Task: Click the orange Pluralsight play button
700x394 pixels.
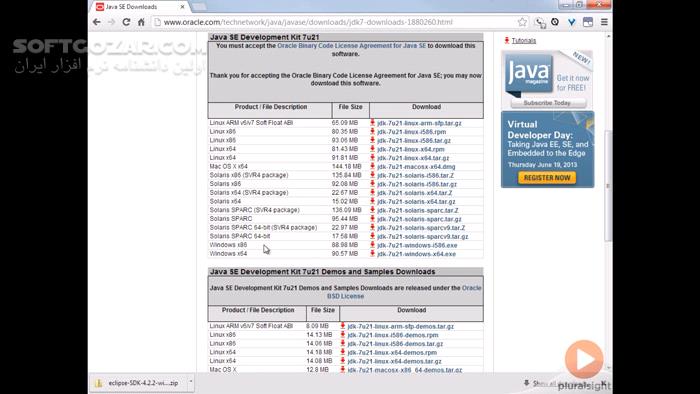Action: tap(584, 359)
